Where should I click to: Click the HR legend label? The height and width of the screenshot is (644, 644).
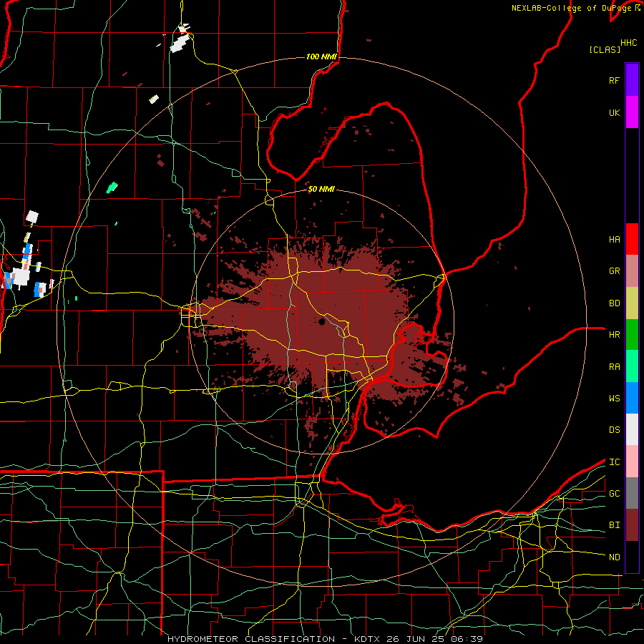[x=614, y=335]
